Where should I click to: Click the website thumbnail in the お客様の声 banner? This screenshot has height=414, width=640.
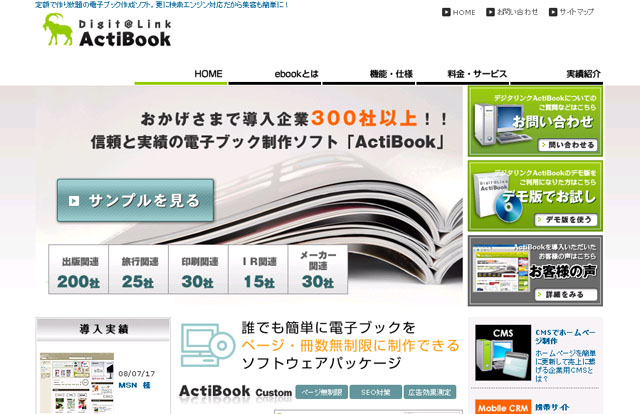click(500, 268)
